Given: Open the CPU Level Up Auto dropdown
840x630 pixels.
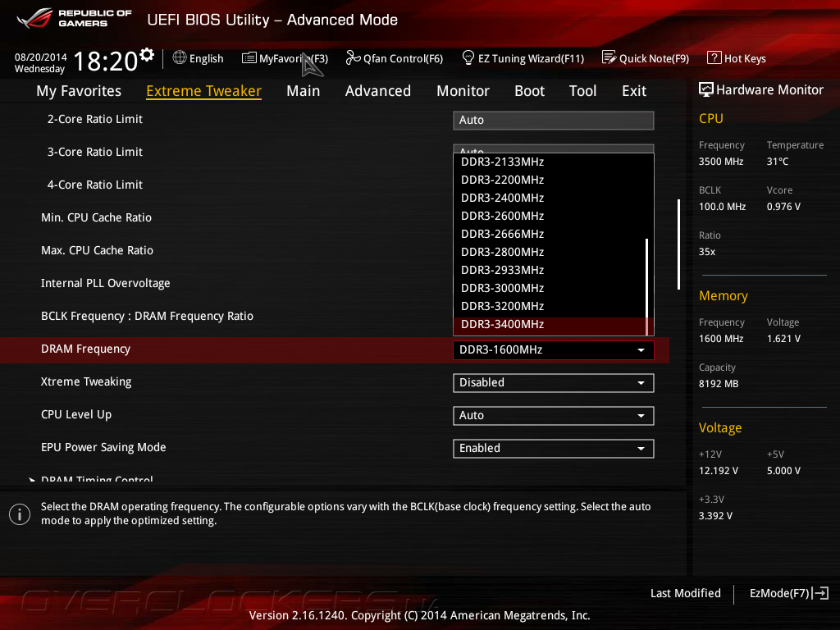Looking at the screenshot, I should [x=554, y=416].
